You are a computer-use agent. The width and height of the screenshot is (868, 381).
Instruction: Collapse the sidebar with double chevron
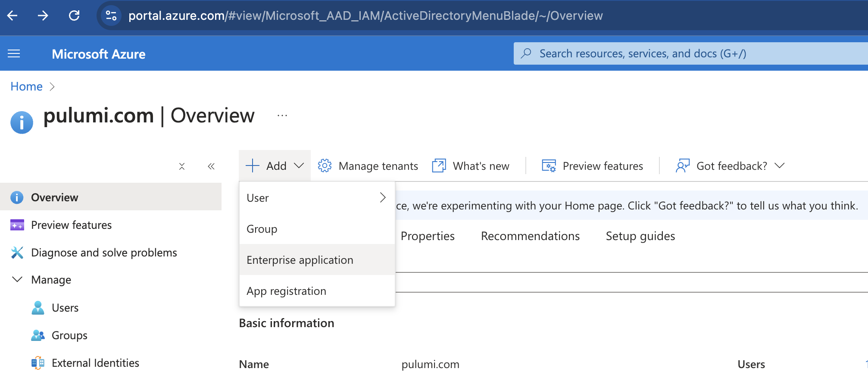[x=211, y=166]
